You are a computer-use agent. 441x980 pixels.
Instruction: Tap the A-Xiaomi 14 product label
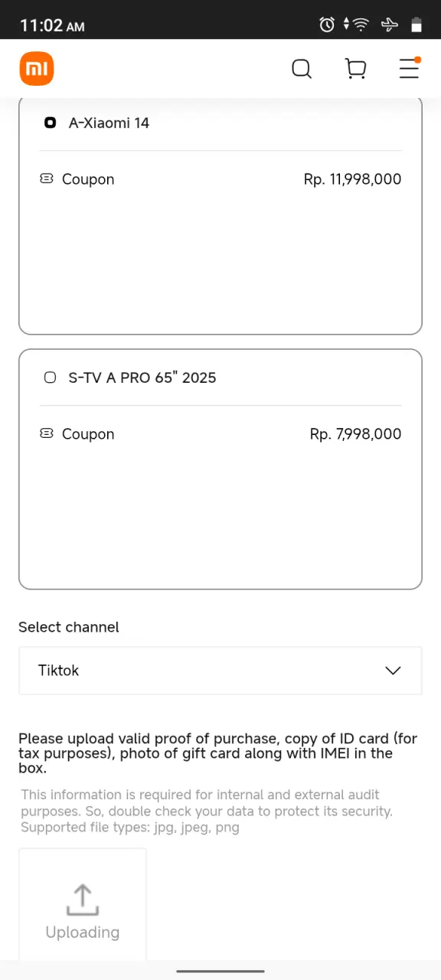point(109,122)
